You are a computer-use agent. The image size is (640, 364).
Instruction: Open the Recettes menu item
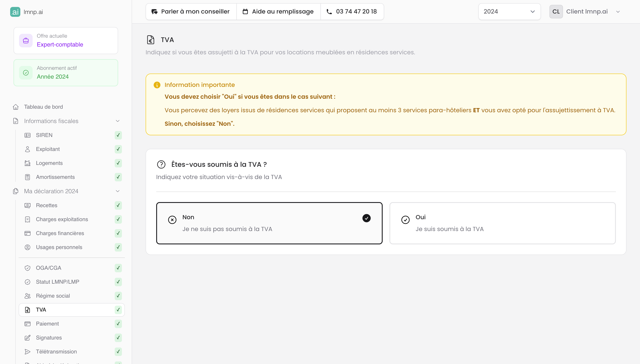(47, 205)
